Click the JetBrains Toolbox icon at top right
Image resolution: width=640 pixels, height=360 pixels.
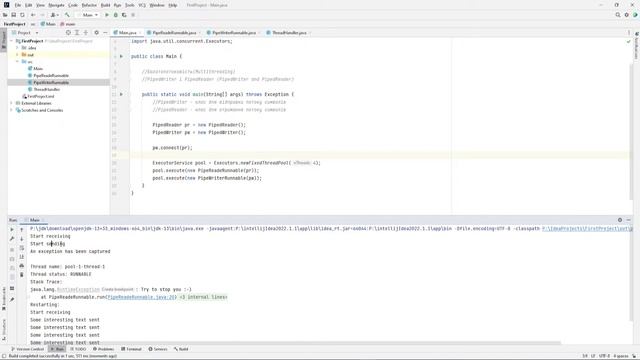(x=635, y=15)
